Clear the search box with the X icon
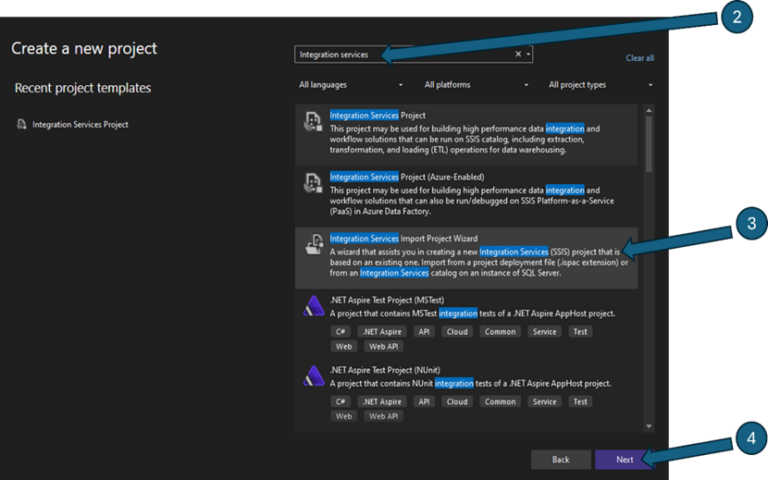The width and height of the screenshot is (768, 480). [518, 54]
